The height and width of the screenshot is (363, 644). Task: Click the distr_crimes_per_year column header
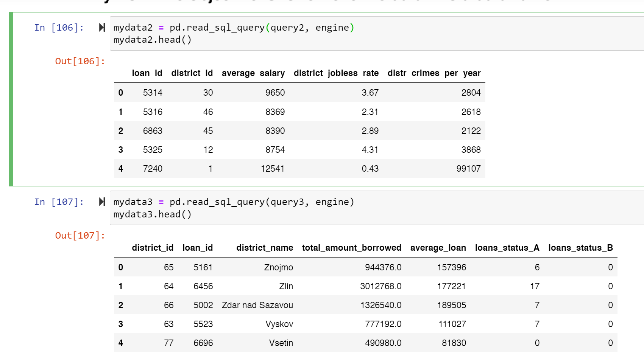tap(434, 73)
